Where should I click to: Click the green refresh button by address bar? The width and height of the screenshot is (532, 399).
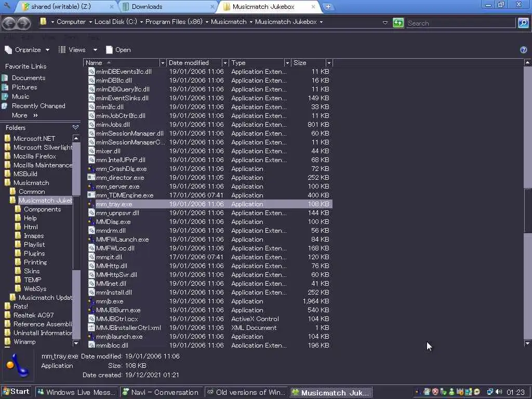pos(398,23)
